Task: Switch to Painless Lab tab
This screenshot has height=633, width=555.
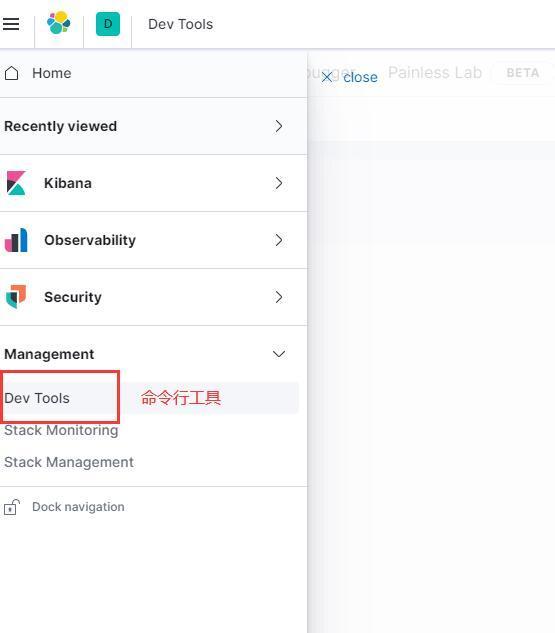Action: coord(435,73)
